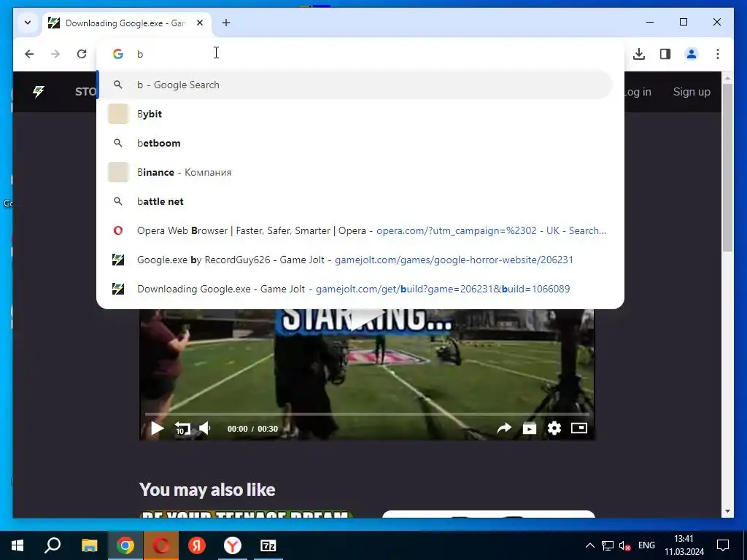Show hidden system tray icons

point(589,545)
